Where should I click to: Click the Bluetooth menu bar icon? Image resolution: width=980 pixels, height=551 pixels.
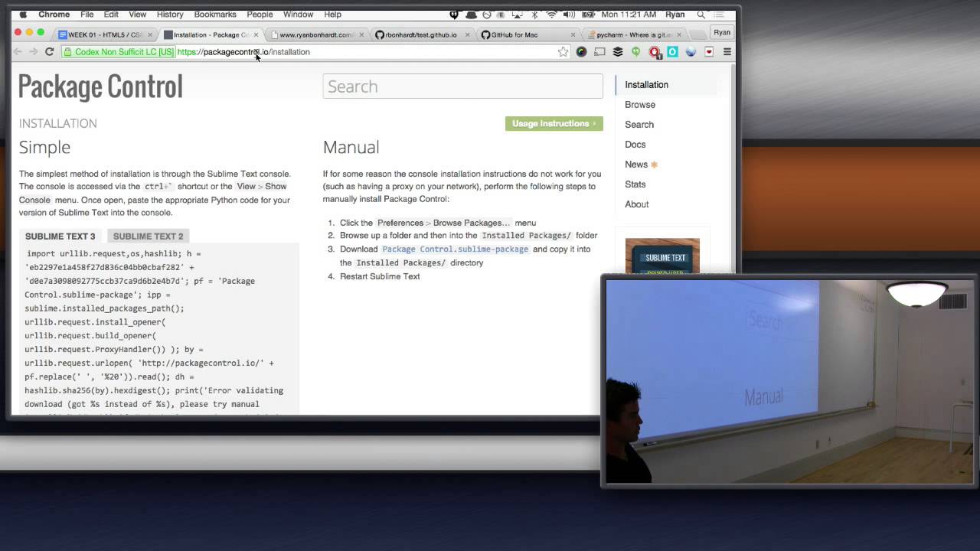(x=534, y=15)
